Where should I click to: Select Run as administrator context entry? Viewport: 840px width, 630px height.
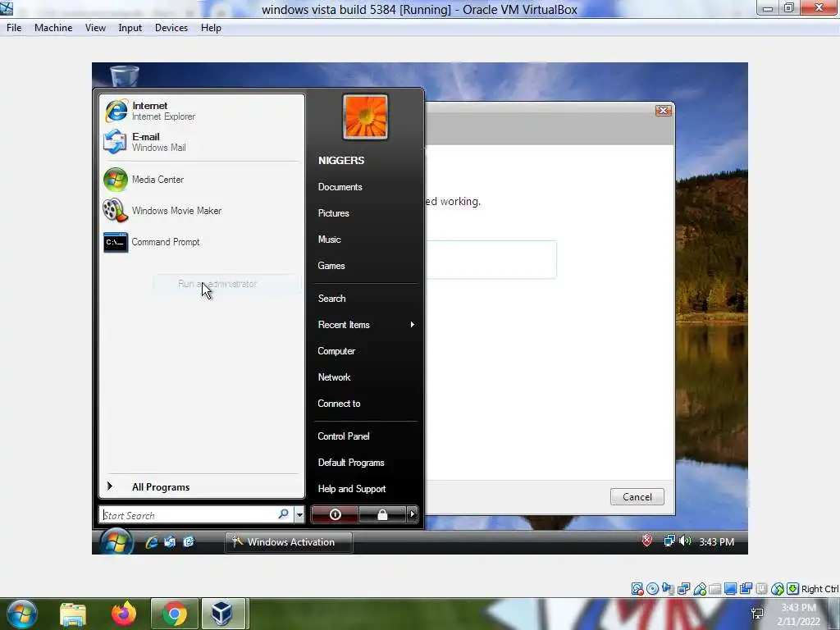226,284
